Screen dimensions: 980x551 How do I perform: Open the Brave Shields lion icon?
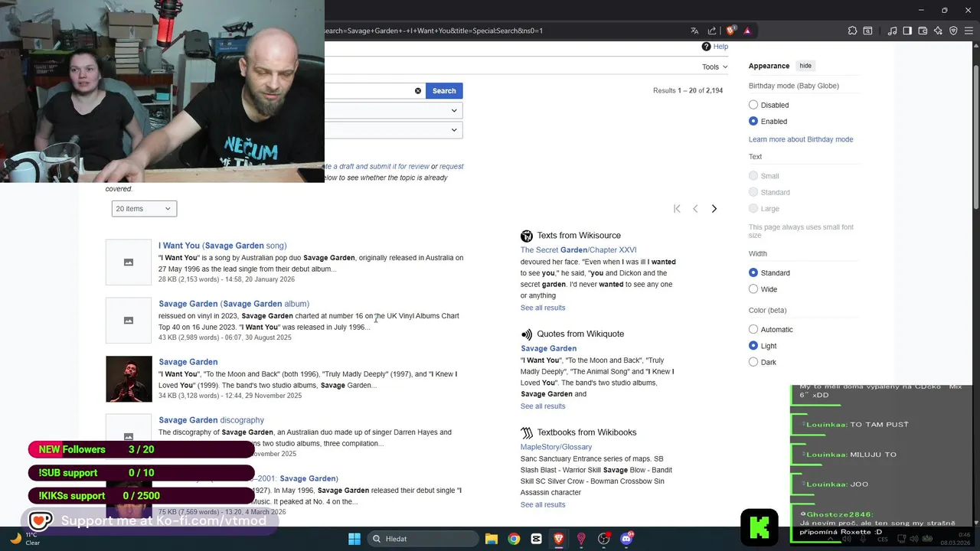pyautogui.click(x=731, y=31)
